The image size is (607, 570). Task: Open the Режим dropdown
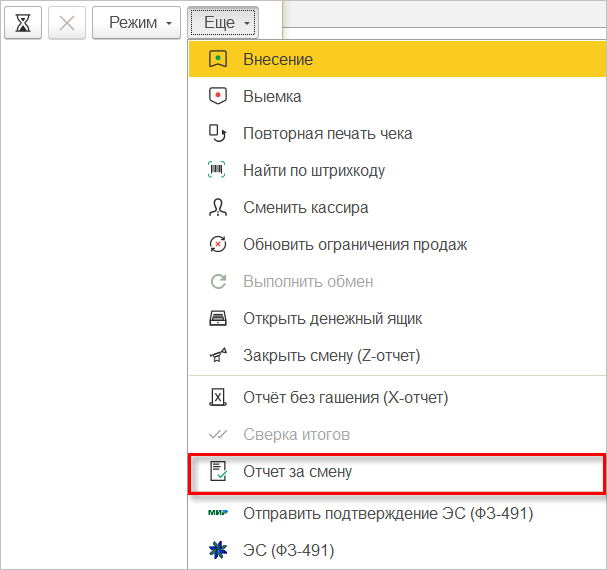point(138,22)
